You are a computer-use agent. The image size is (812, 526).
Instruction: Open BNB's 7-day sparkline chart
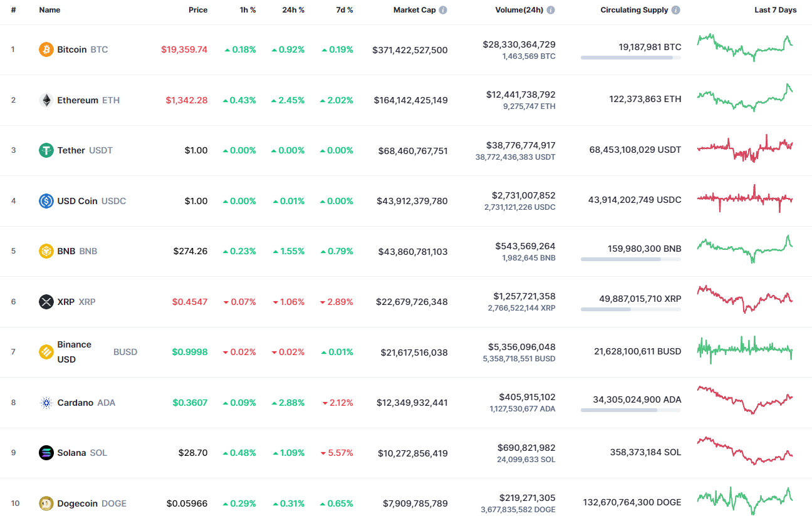coord(745,249)
